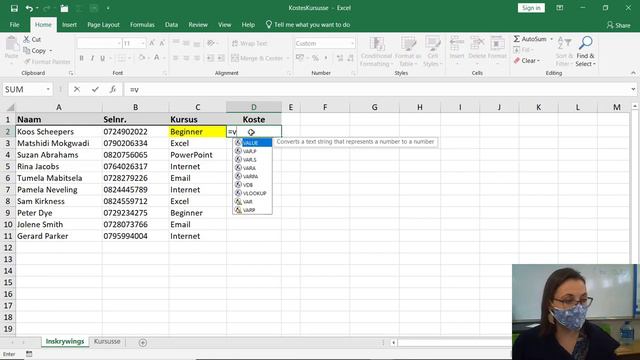Click the horizontal scrollbar left arrow

click(393, 342)
